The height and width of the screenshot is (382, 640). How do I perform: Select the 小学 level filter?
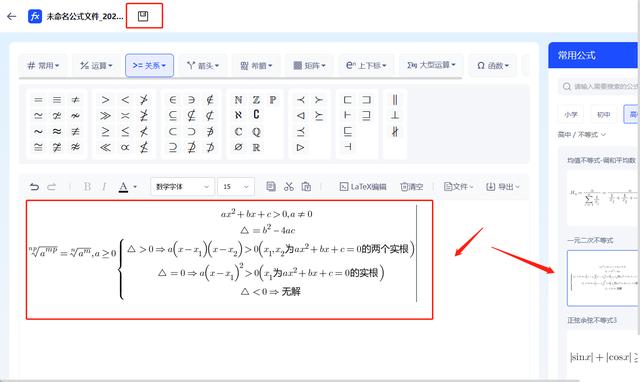click(x=571, y=115)
